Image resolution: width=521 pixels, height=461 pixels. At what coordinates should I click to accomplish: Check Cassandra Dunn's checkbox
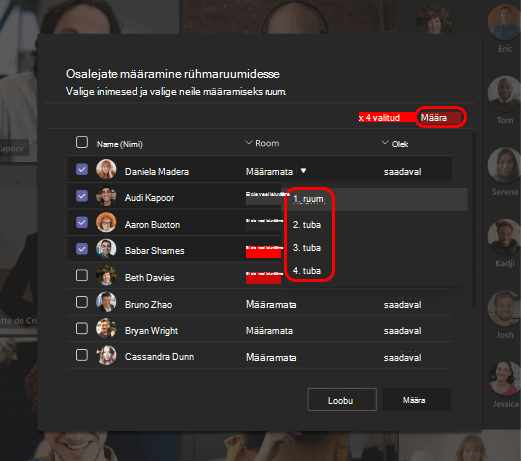point(82,355)
